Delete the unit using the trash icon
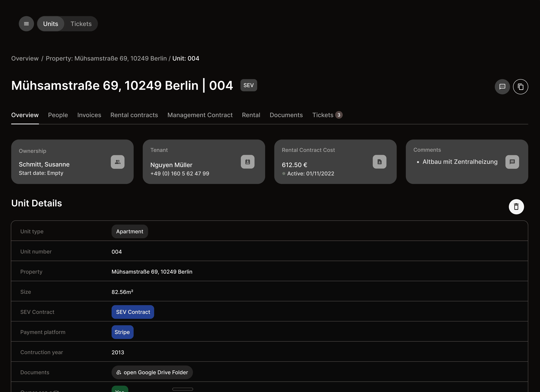 516,206
